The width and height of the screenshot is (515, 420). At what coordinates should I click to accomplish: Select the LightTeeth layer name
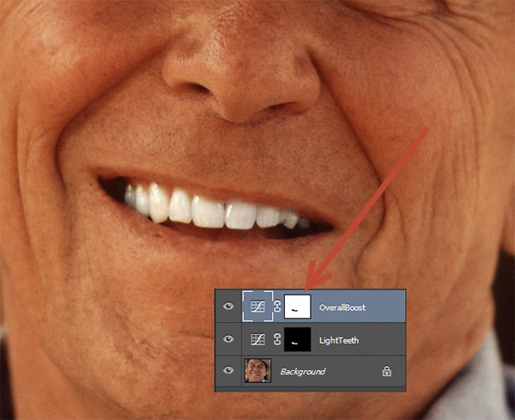tap(339, 340)
